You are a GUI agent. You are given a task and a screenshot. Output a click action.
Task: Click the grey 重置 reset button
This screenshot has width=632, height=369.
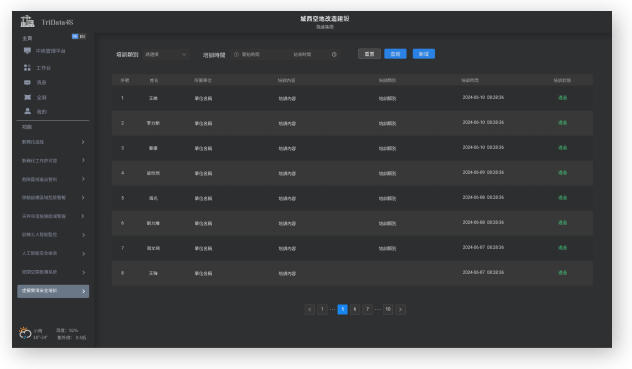[x=369, y=54]
